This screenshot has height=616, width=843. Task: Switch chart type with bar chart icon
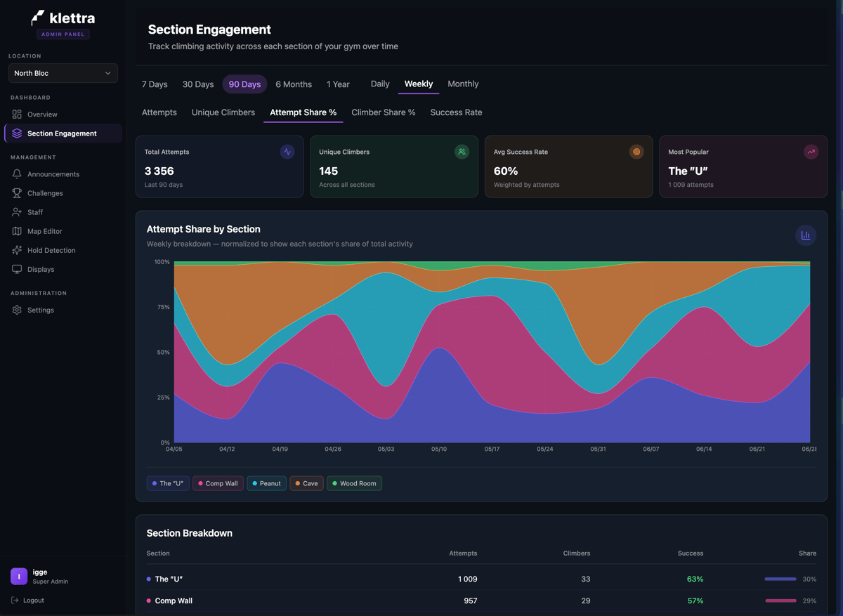pos(806,235)
